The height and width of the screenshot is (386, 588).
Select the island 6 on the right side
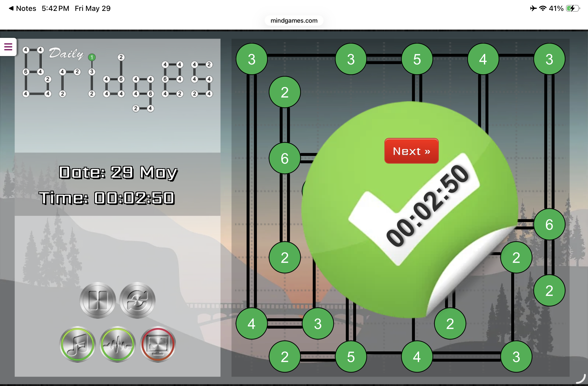coord(549,224)
